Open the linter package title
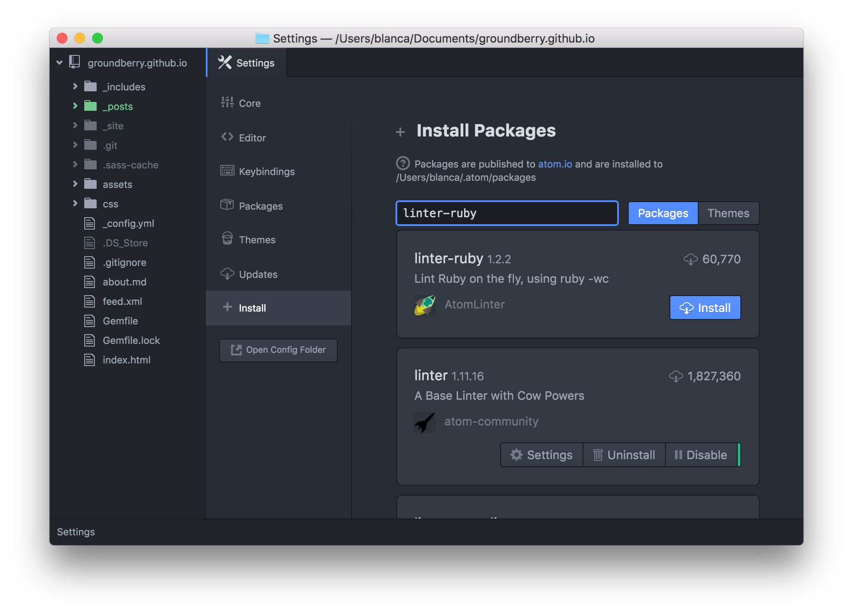Image resolution: width=853 pixels, height=616 pixels. (431, 375)
